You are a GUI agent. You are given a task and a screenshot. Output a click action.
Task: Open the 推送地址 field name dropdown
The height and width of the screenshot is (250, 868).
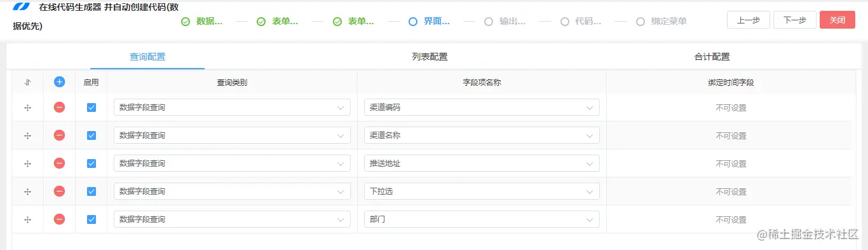(482, 163)
